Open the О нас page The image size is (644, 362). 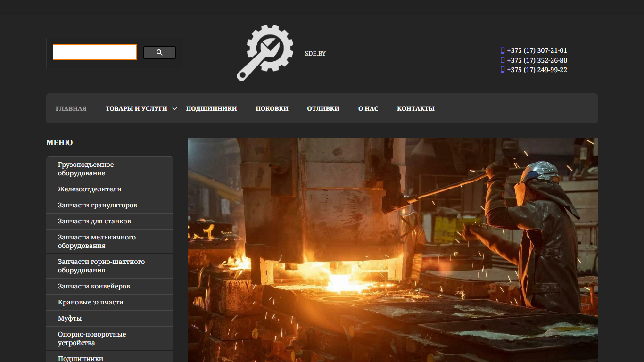point(368,108)
